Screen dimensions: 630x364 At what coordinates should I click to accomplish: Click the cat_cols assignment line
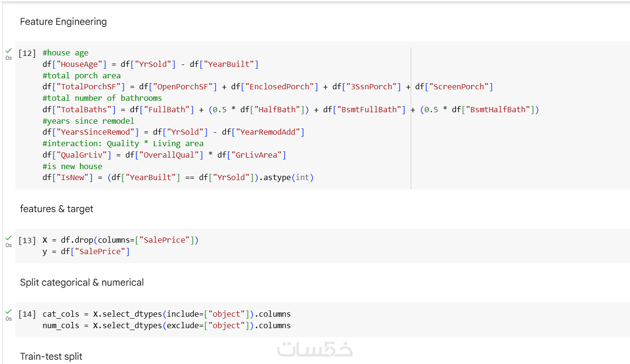point(166,314)
